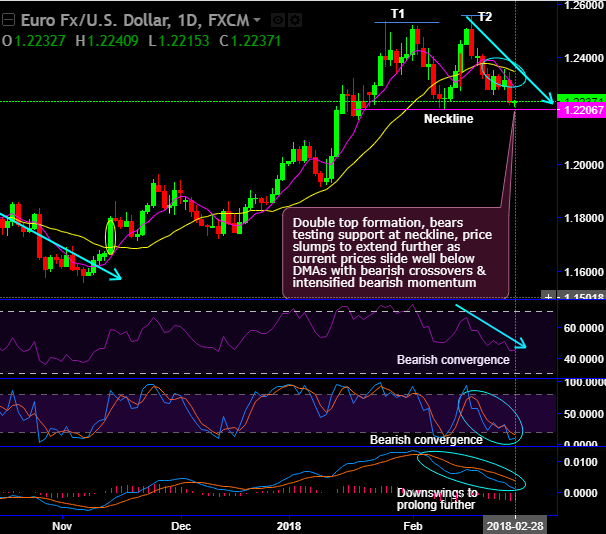This screenshot has height=534, width=606.
Task: Click the 50.0000 stochastic scale value
Action: coord(584,414)
